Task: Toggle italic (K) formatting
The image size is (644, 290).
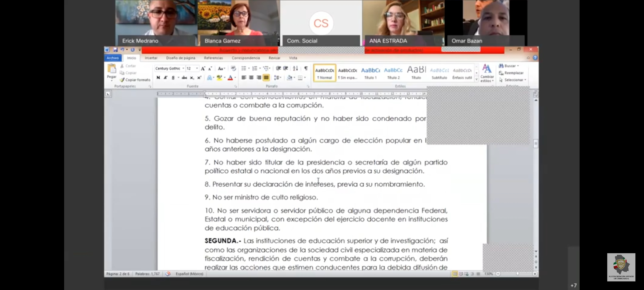Action: click(x=166, y=78)
